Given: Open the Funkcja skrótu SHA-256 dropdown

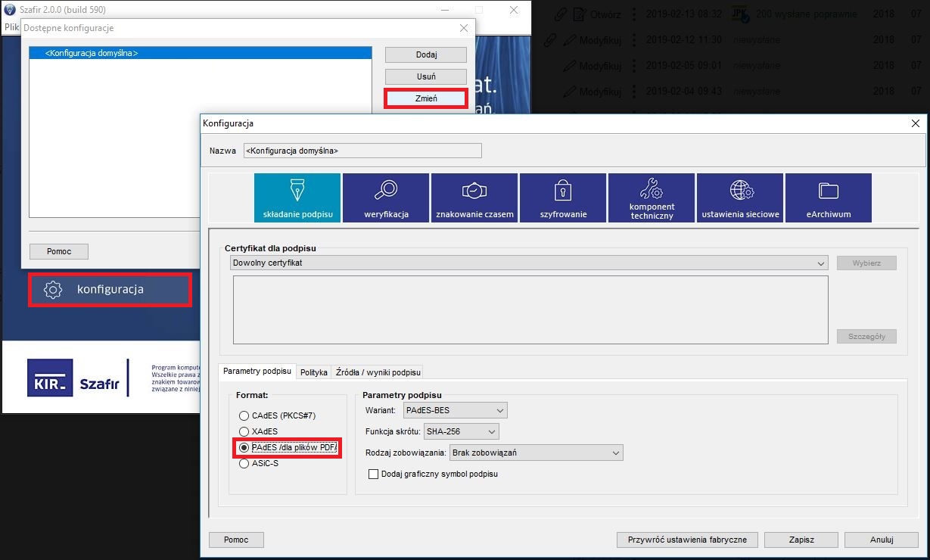Looking at the screenshot, I should pyautogui.click(x=462, y=431).
